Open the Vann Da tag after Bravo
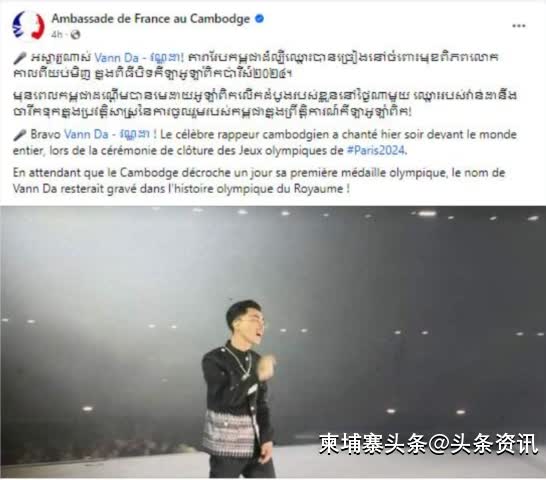This screenshot has height=480, width=546. (86, 134)
